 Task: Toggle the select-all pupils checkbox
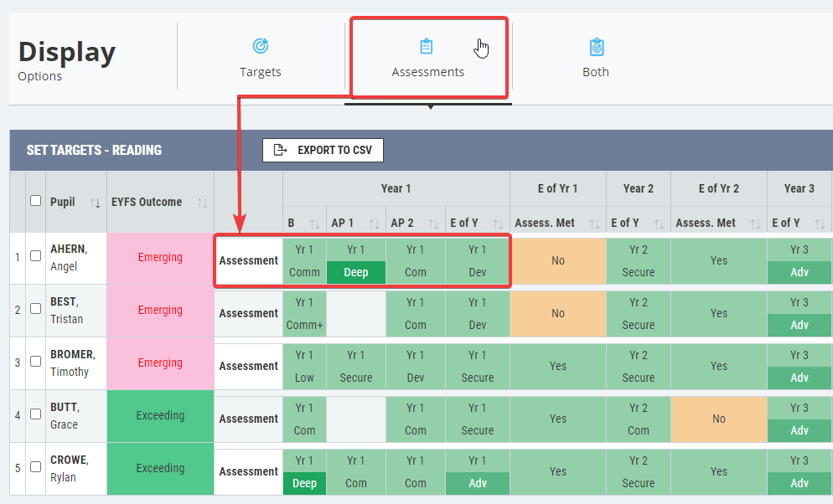tap(35, 201)
